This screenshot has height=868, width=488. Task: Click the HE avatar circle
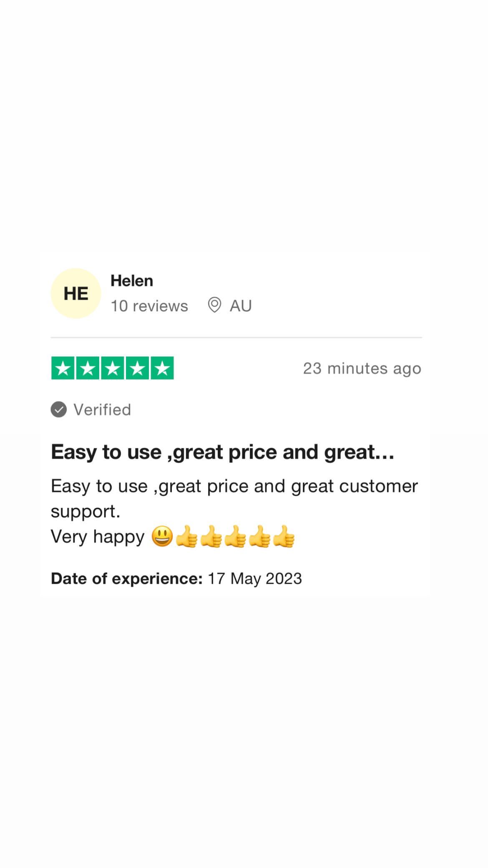pyautogui.click(x=75, y=293)
